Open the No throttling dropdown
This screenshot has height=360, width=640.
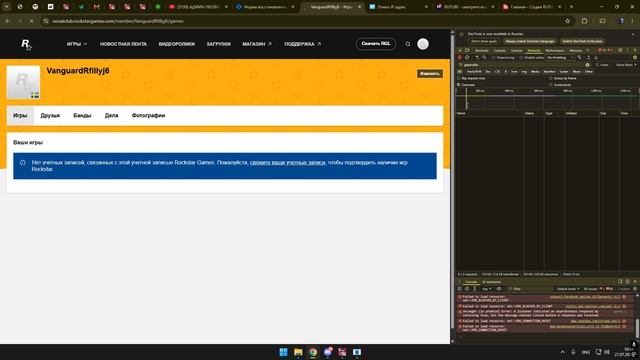pos(560,58)
